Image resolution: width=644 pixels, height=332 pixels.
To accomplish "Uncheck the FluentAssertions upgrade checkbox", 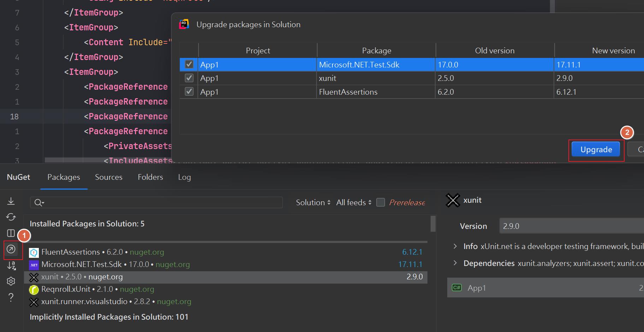I will pyautogui.click(x=189, y=92).
